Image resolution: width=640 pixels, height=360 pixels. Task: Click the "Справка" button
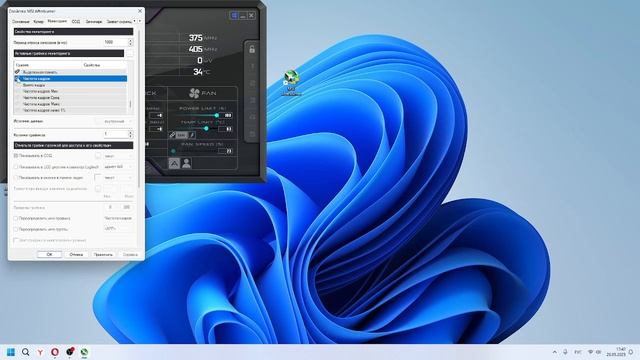[x=130, y=254]
